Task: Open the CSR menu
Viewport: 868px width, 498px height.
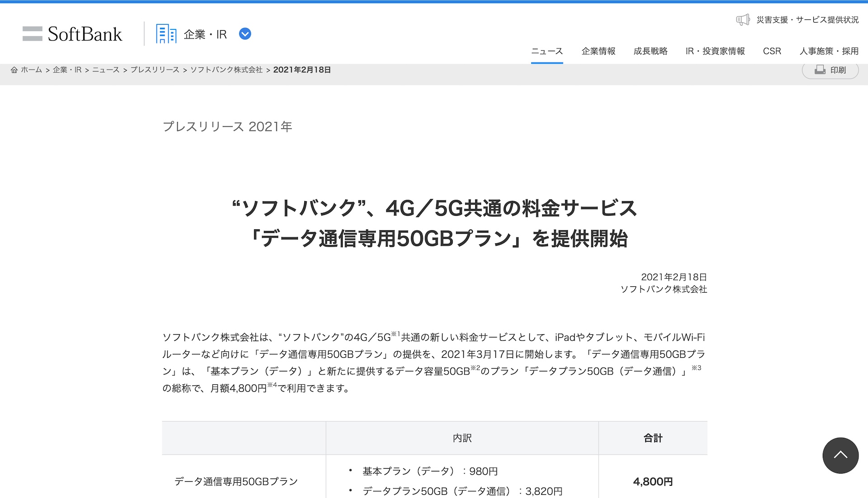Action: 772,51
